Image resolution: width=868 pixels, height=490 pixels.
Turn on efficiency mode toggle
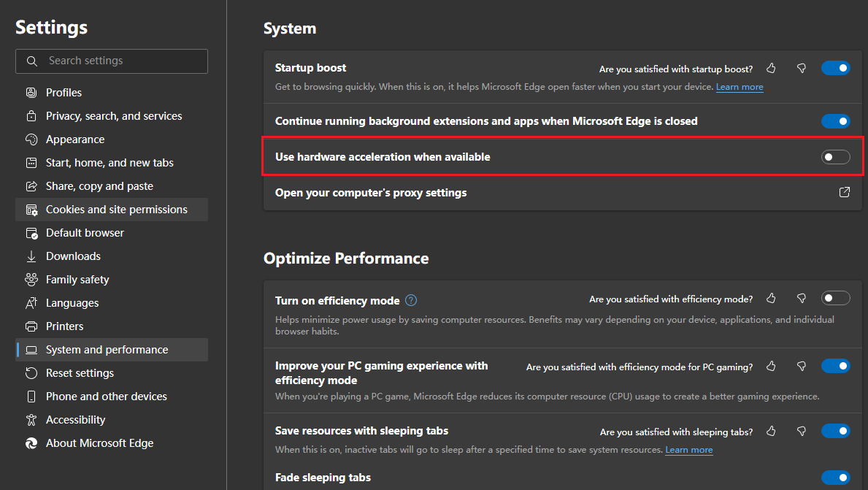(836, 298)
